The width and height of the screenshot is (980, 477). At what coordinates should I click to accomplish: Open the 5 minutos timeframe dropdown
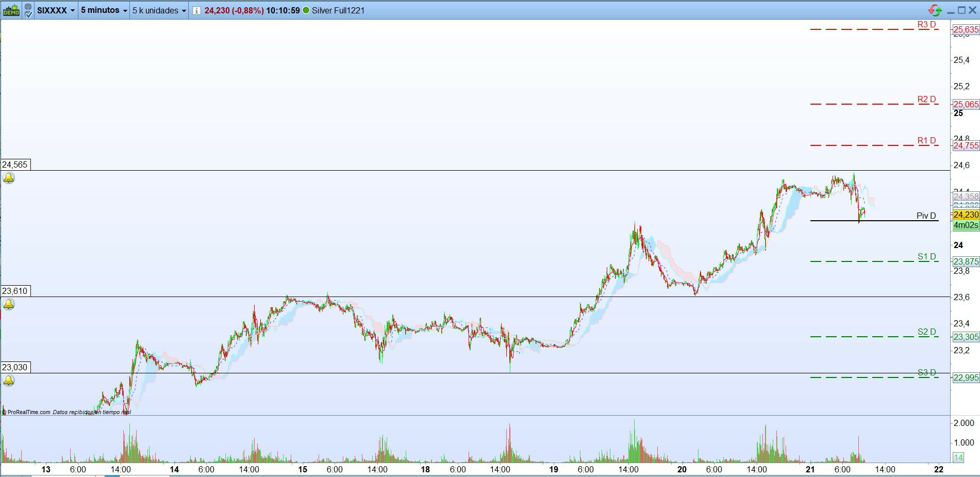coord(104,10)
